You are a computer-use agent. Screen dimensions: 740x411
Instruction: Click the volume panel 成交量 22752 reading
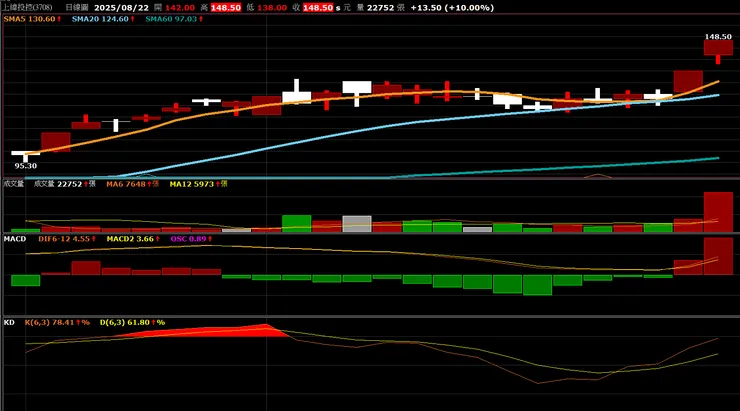tap(64, 184)
